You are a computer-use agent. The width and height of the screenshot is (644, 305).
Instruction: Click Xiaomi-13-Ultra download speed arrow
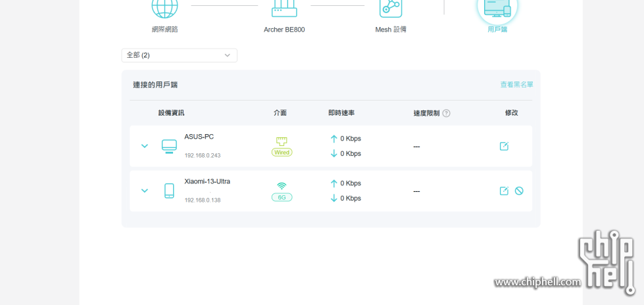(x=334, y=199)
